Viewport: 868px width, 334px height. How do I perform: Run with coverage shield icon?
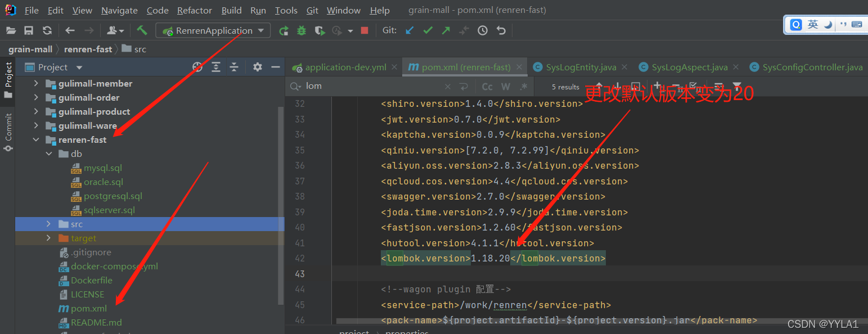(320, 30)
